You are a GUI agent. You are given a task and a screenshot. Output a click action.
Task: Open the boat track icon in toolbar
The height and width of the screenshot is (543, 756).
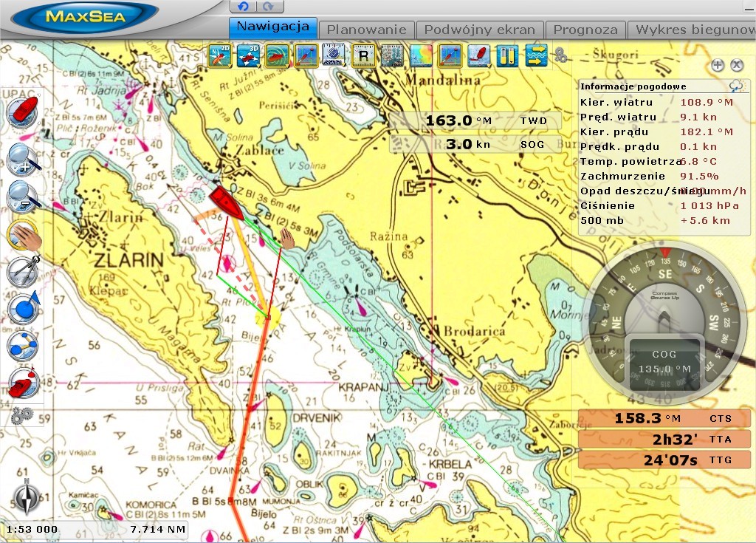click(x=478, y=56)
